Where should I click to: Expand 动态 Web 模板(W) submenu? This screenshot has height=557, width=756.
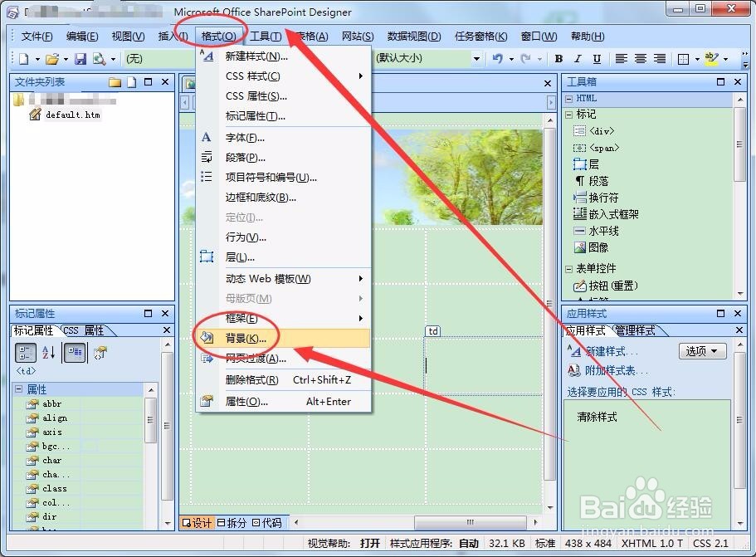tap(284, 279)
